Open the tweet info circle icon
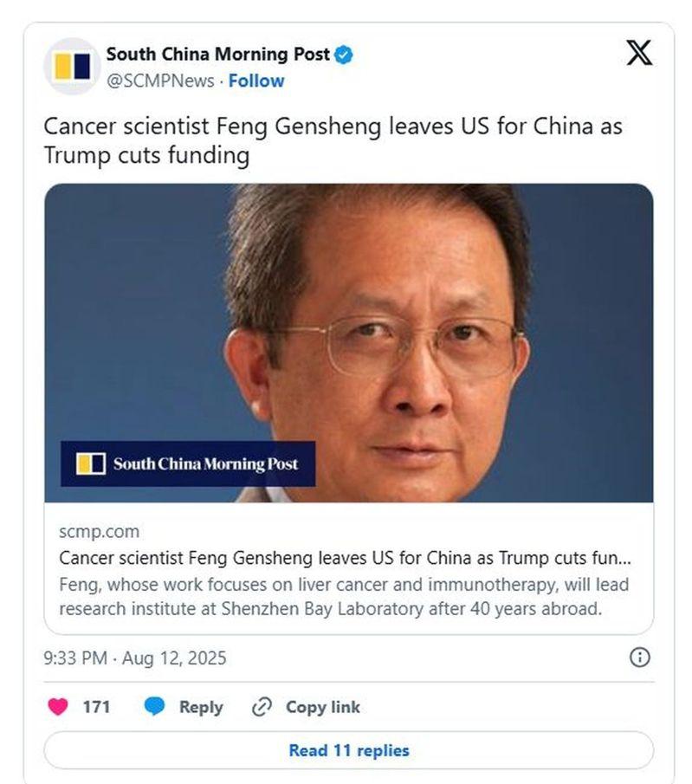692x784 pixels. pyautogui.click(x=640, y=657)
